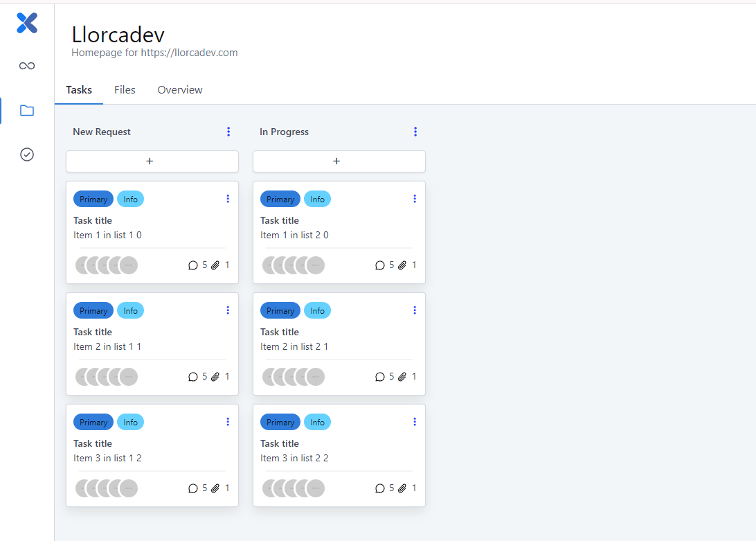This screenshot has height=541, width=756.
Task: Click Info tag on Item 2 in list 2 1
Action: pos(317,311)
